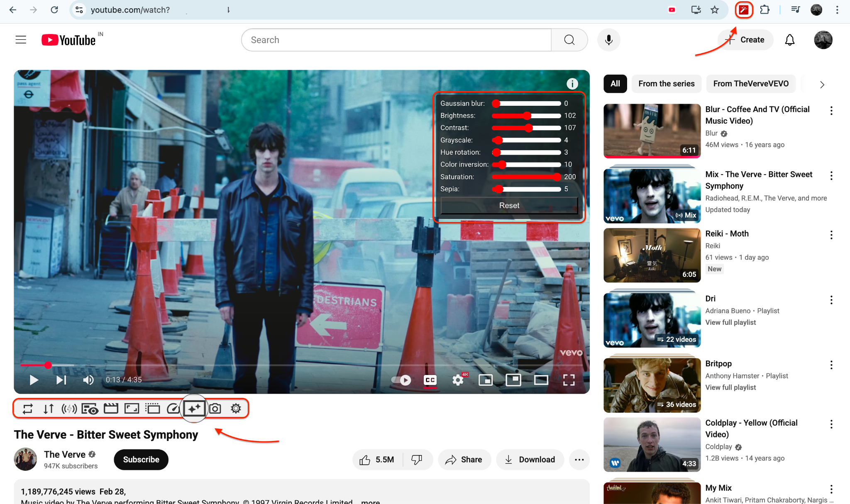Open options for Blur Coffee And TV
The height and width of the screenshot is (504, 850).
tap(831, 111)
